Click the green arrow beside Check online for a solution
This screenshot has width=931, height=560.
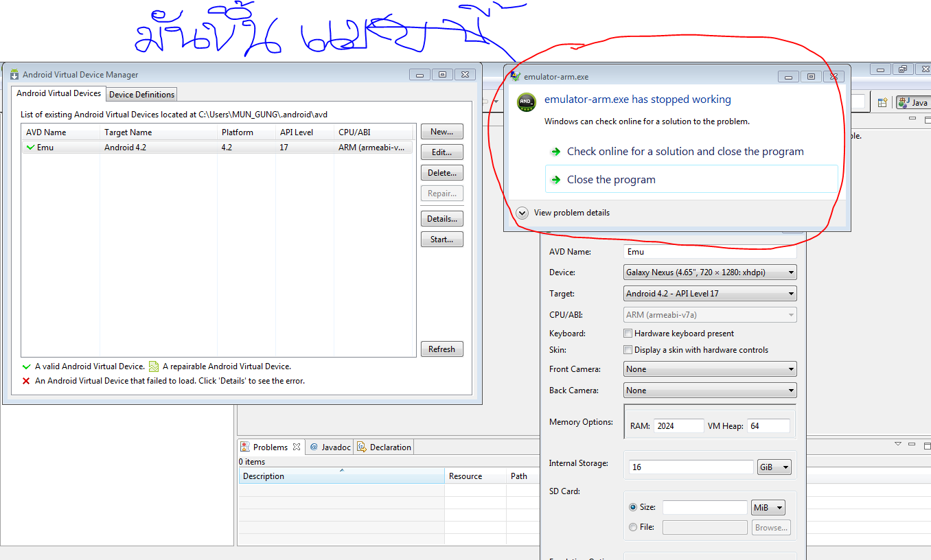pos(556,152)
